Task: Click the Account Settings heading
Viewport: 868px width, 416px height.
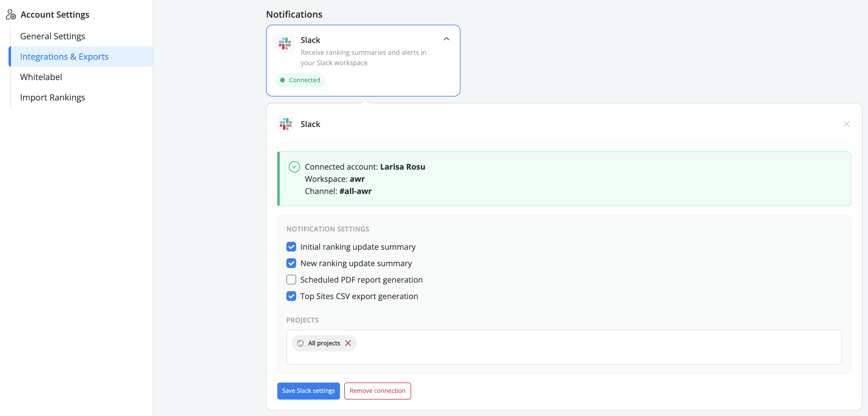Action: point(54,15)
